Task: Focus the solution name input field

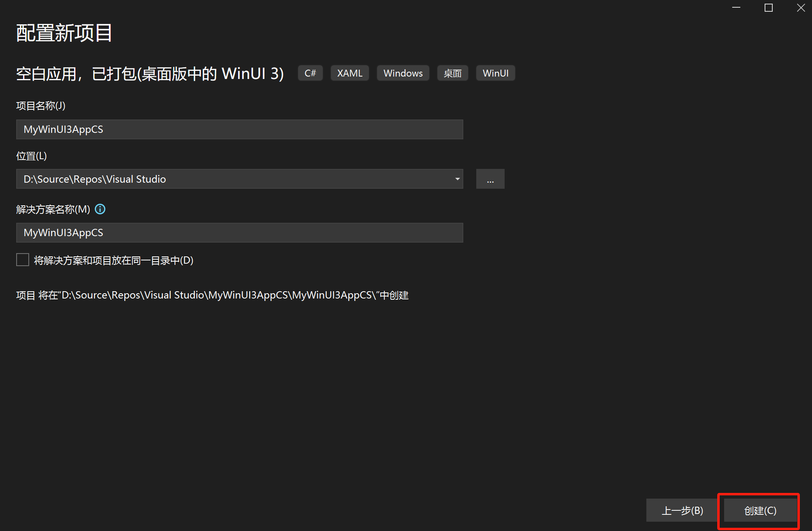Action: point(239,232)
